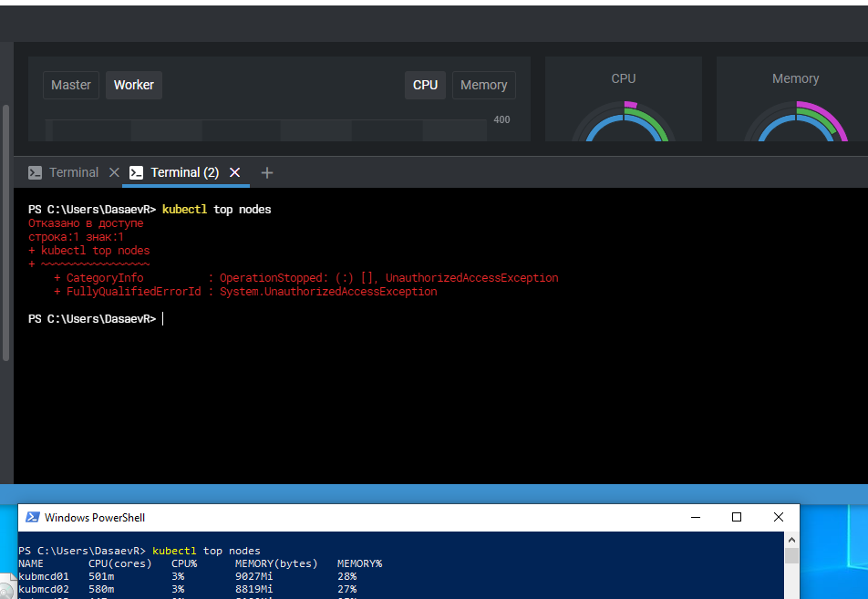This screenshot has height=599, width=868.
Task: Toggle the Worker nodes view
Action: pyautogui.click(x=133, y=85)
